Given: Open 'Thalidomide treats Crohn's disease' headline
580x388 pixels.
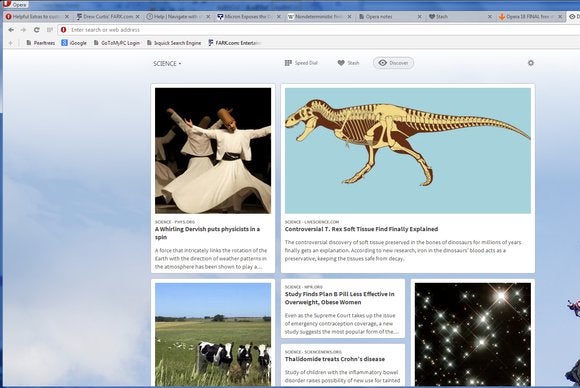Looking at the screenshot, I should coord(335,359).
